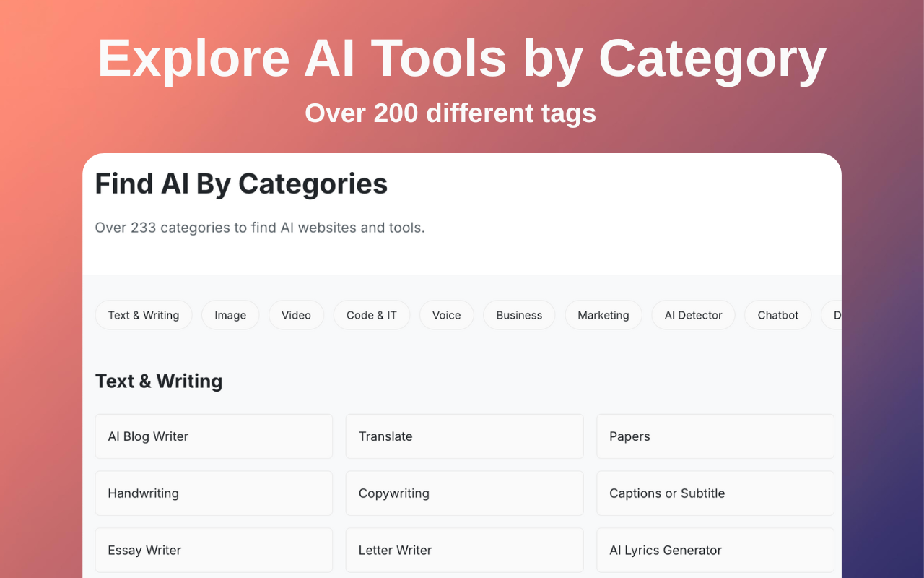Open the AI Lyrics Generator card
Image resolution: width=924 pixels, height=578 pixels.
(x=715, y=551)
